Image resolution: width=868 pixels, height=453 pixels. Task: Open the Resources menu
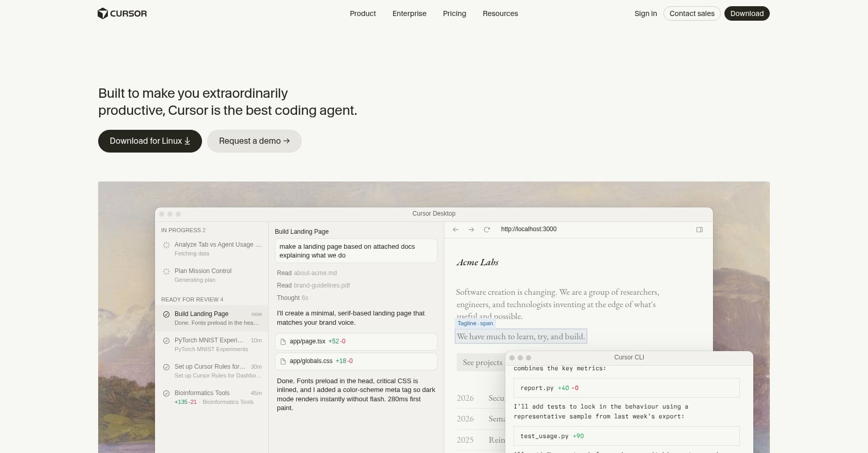(500, 13)
